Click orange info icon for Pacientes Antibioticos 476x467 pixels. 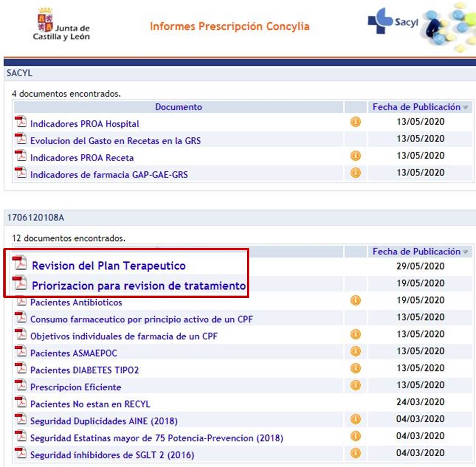(355, 300)
